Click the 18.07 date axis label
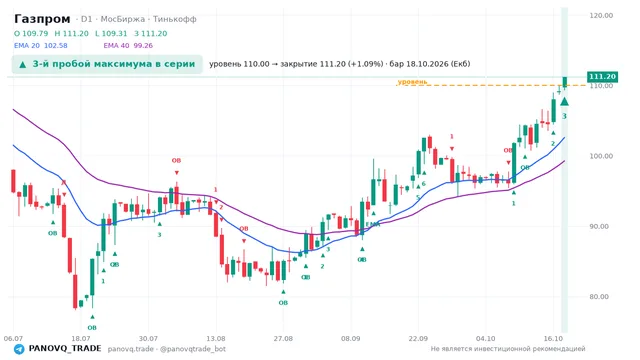Viewport: 640px width, 360px height. pyautogui.click(x=81, y=339)
